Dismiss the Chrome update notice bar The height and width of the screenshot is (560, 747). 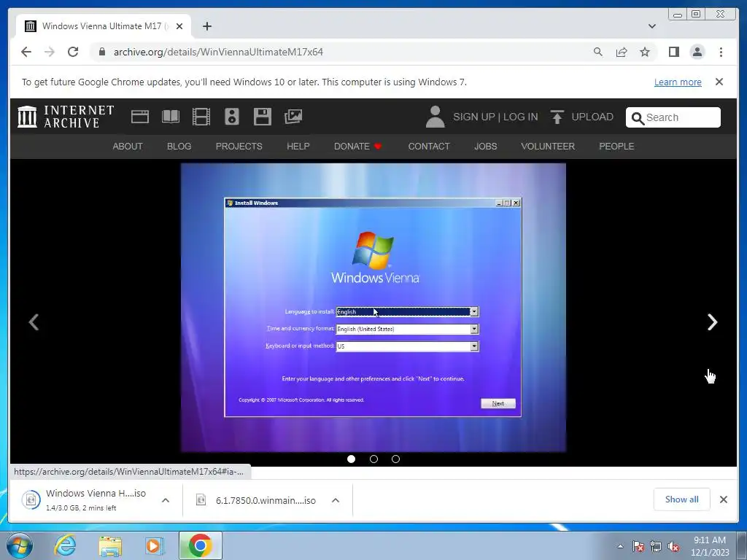click(719, 82)
